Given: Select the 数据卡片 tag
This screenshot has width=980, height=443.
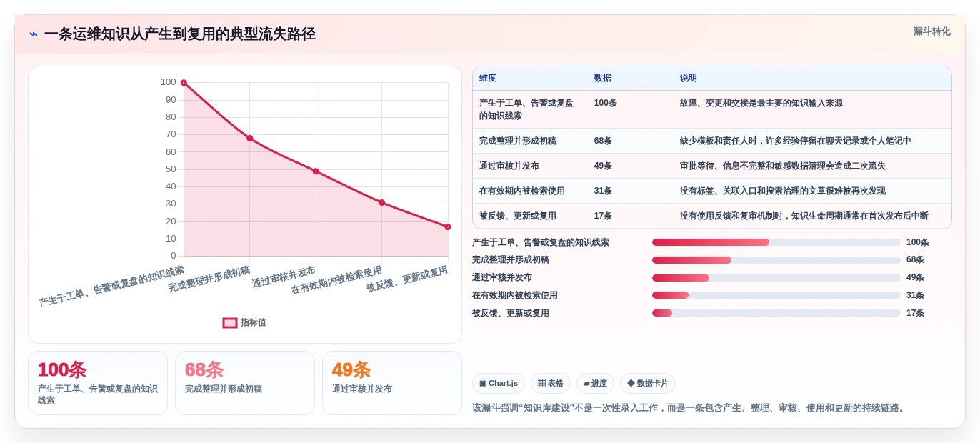Looking at the screenshot, I should click(648, 384).
